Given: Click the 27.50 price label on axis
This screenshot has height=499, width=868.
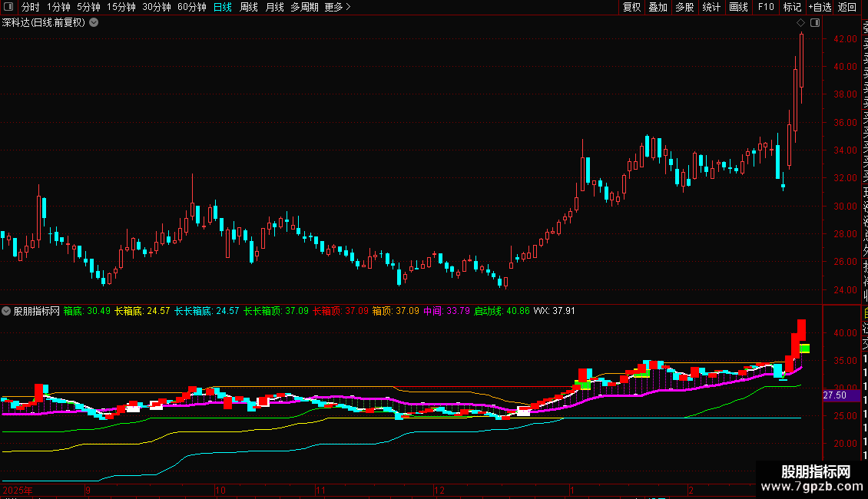Looking at the screenshot, I should (x=834, y=395).
